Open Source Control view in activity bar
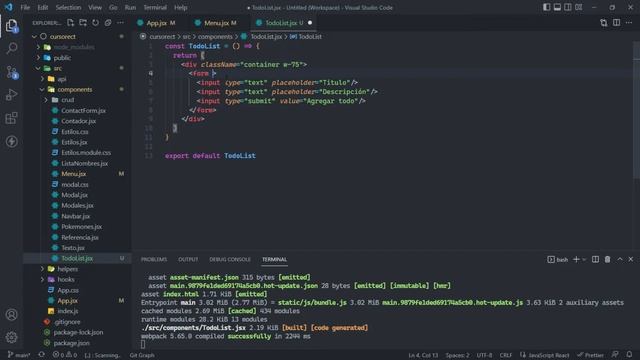 [x=11, y=72]
